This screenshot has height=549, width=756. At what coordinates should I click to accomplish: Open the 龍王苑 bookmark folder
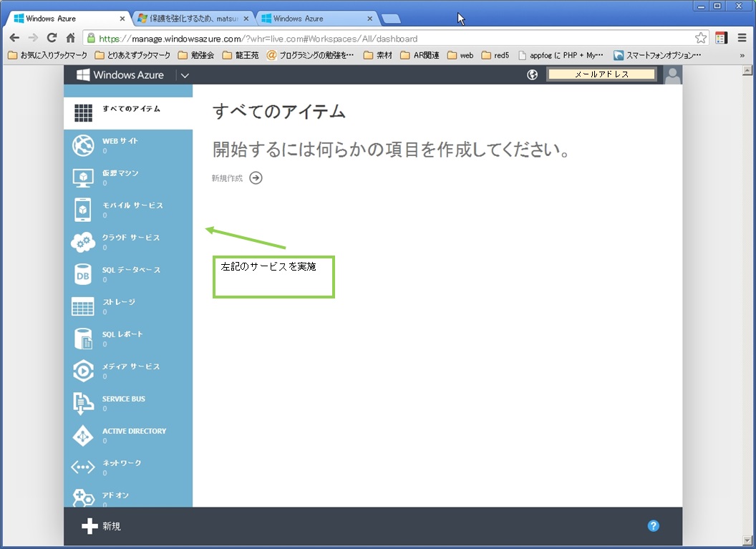(x=241, y=55)
